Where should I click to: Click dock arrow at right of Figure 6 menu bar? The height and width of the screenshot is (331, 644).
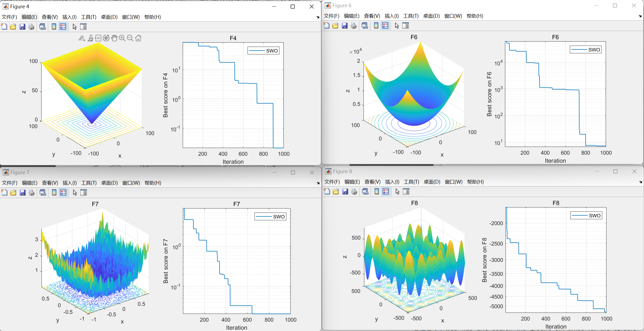[640, 16]
